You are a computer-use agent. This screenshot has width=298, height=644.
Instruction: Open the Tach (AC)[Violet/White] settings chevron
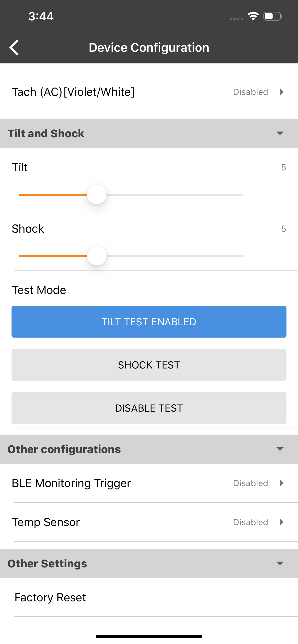(x=281, y=92)
